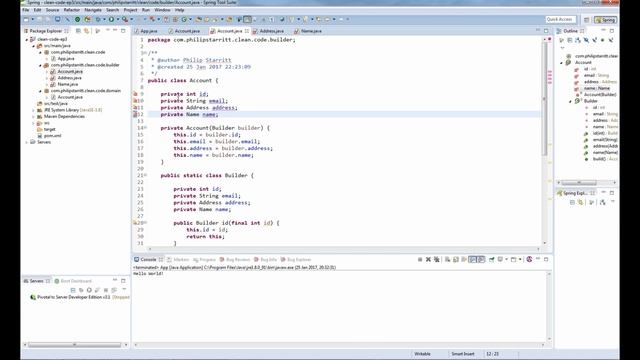Select Account(Builder) constructor in Outline
This screenshot has height=360, width=640.
point(600,94)
